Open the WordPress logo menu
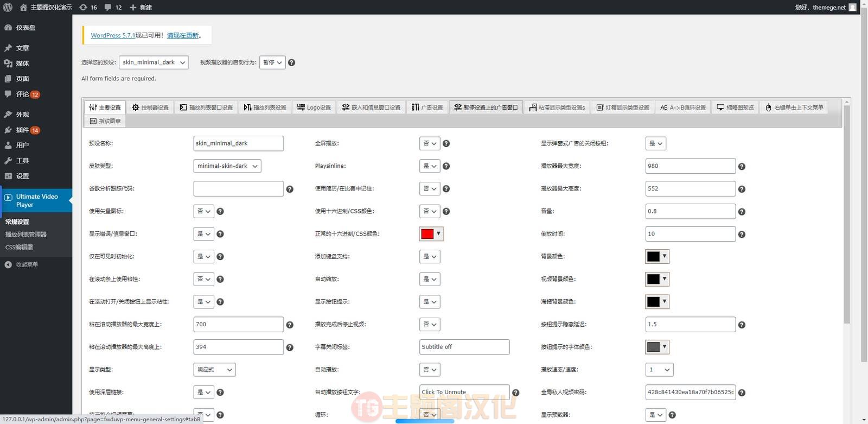 pos(8,7)
